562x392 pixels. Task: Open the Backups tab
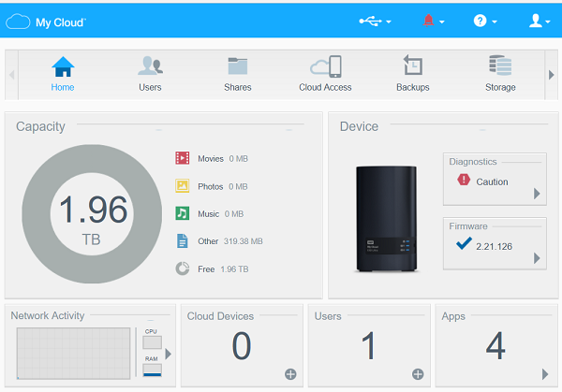(412, 75)
